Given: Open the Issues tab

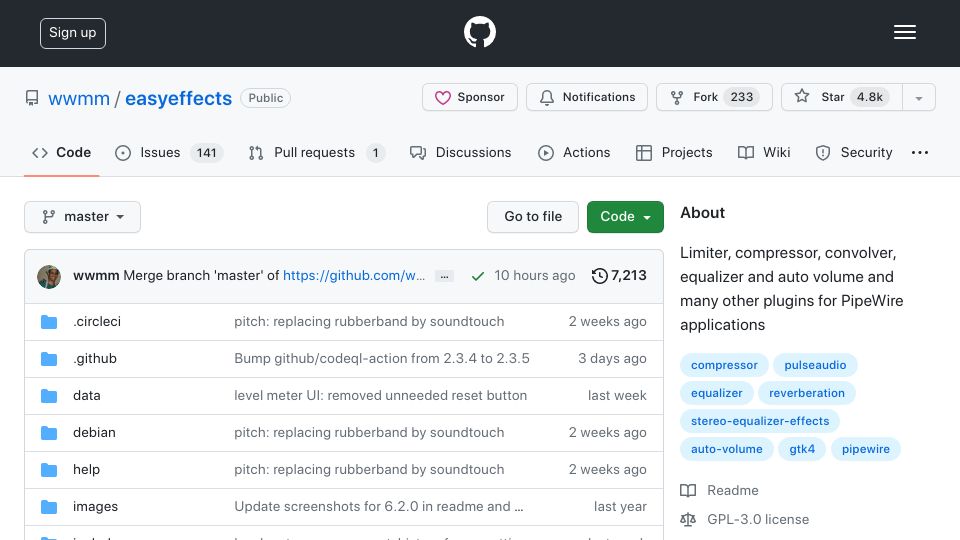Looking at the screenshot, I should [168, 152].
